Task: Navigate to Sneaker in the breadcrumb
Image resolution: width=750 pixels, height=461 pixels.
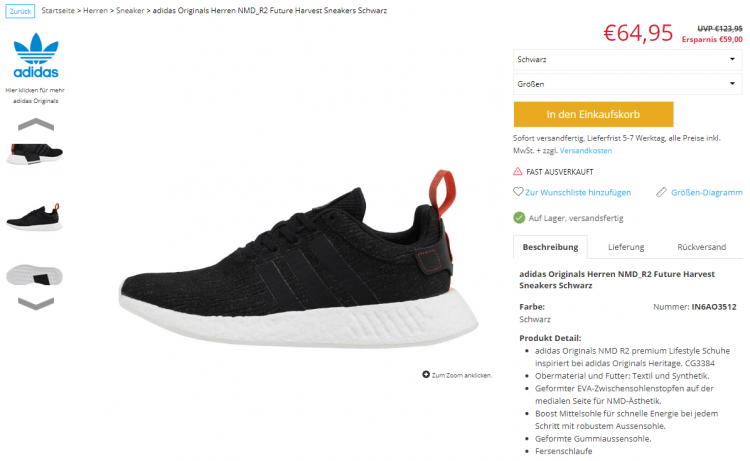Action: pyautogui.click(x=130, y=11)
